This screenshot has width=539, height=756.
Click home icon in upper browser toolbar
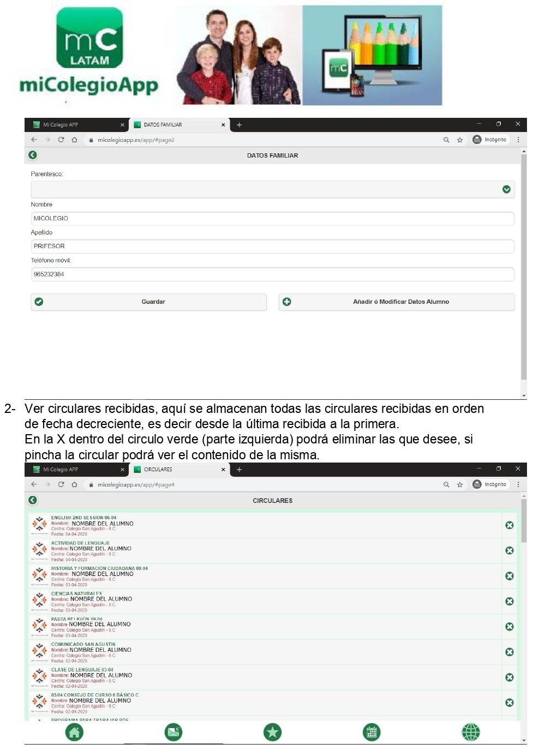75,140
